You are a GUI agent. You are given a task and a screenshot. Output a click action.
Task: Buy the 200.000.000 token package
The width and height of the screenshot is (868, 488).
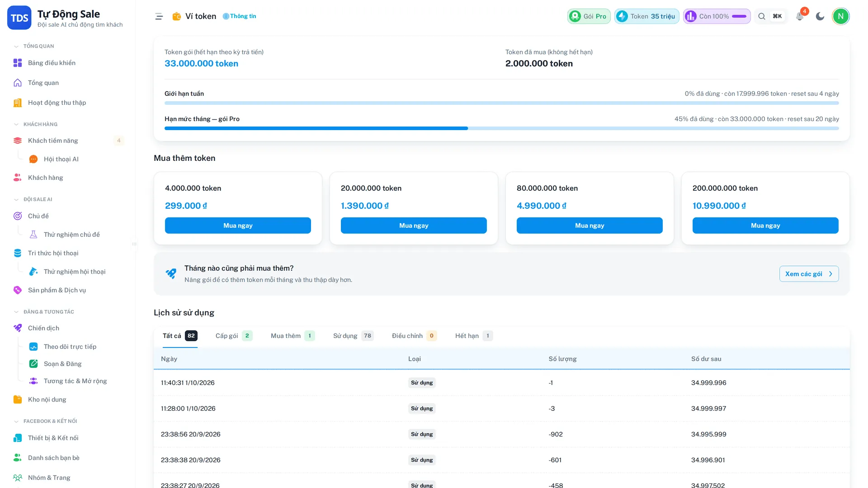(765, 225)
